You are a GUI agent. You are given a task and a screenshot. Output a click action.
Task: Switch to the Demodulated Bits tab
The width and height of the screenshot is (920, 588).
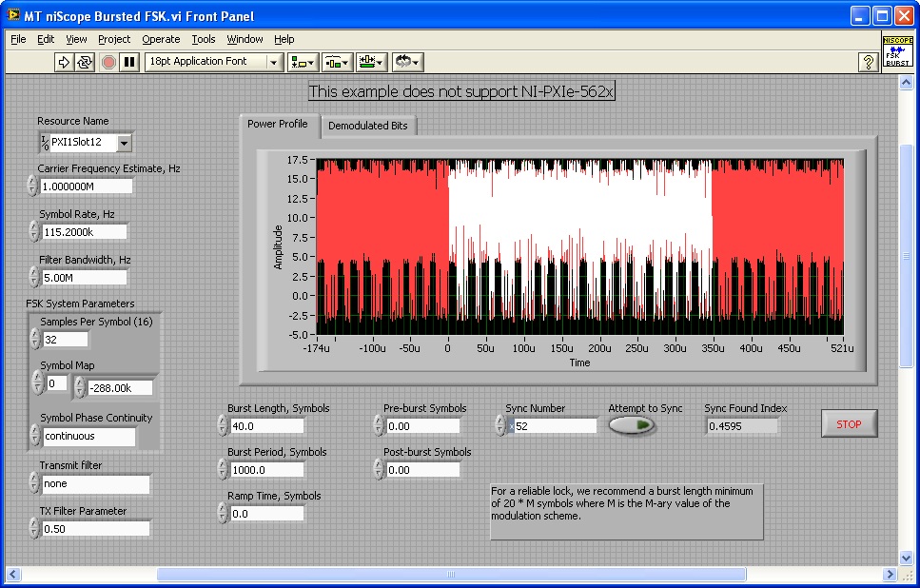368,126
